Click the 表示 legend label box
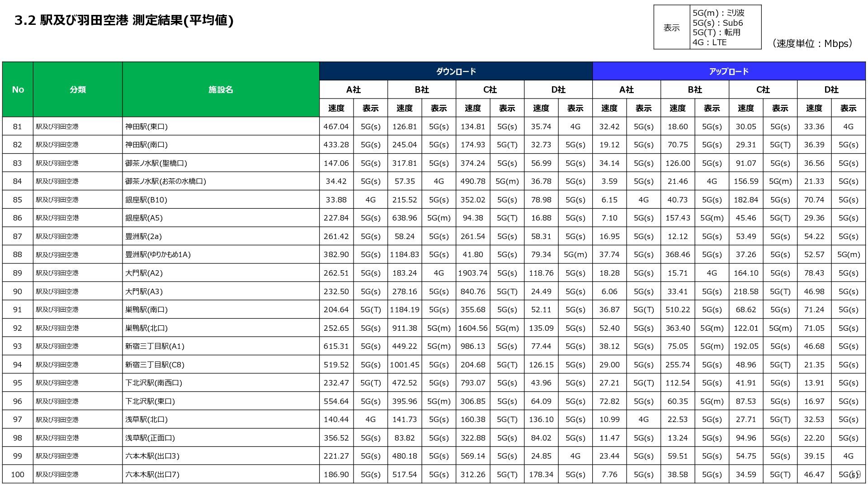The image size is (868, 488). tap(671, 28)
